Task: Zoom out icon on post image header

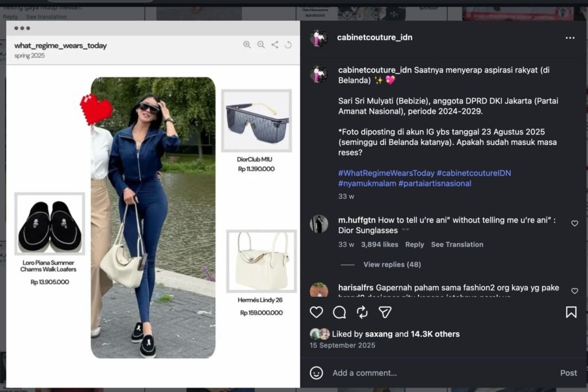Action: point(261,45)
